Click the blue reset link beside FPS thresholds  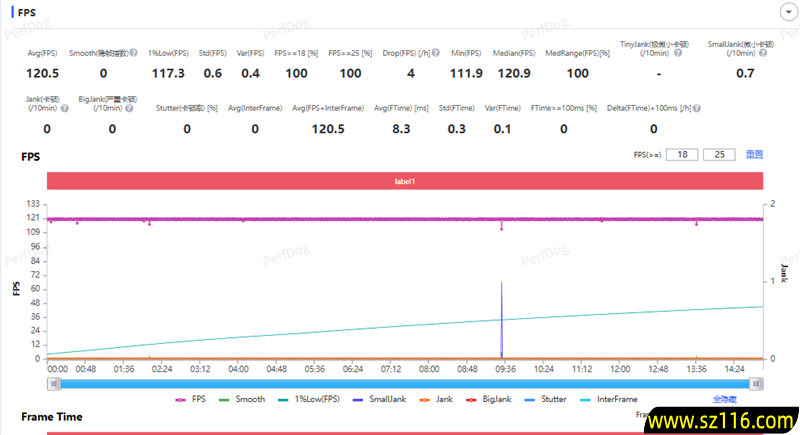pos(755,154)
